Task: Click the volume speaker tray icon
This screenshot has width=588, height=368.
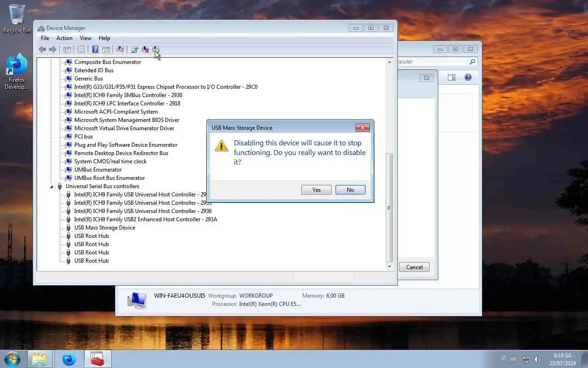Action: (x=537, y=359)
